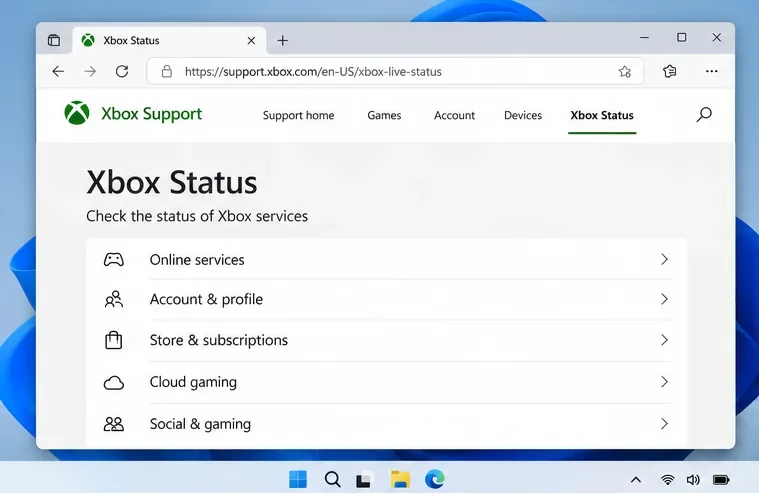Screen dimensions: 759x494
Task: Expand Store & subscriptions chevron
Action: (x=664, y=340)
